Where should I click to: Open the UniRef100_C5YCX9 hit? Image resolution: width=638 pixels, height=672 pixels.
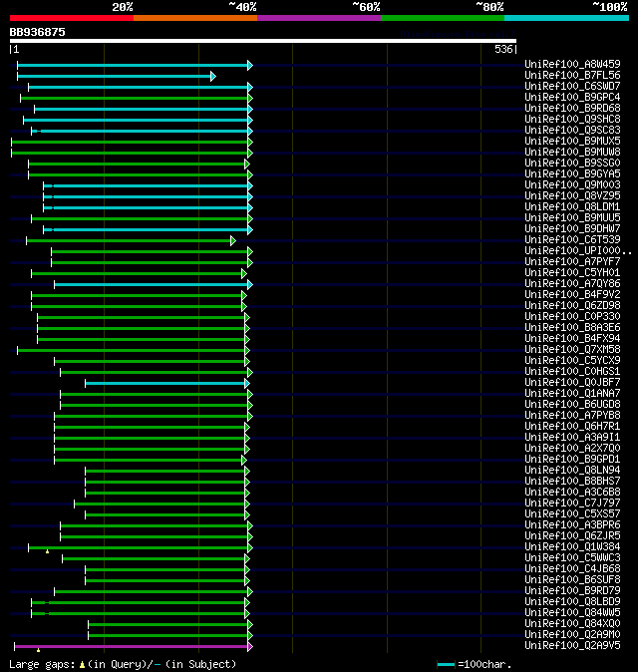click(x=572, y=361)
